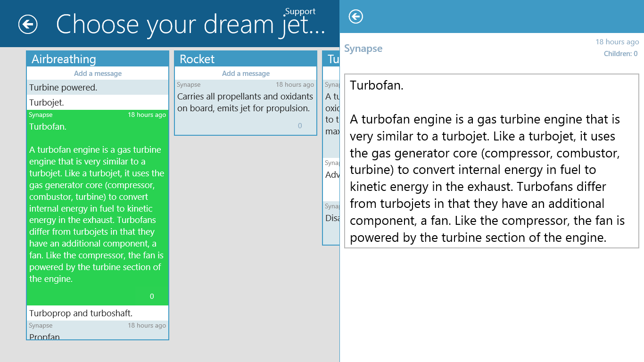Open the 'Turbine powered.' message
The image size is (644, 362).
pyautogui.click(x=98, y=88)
